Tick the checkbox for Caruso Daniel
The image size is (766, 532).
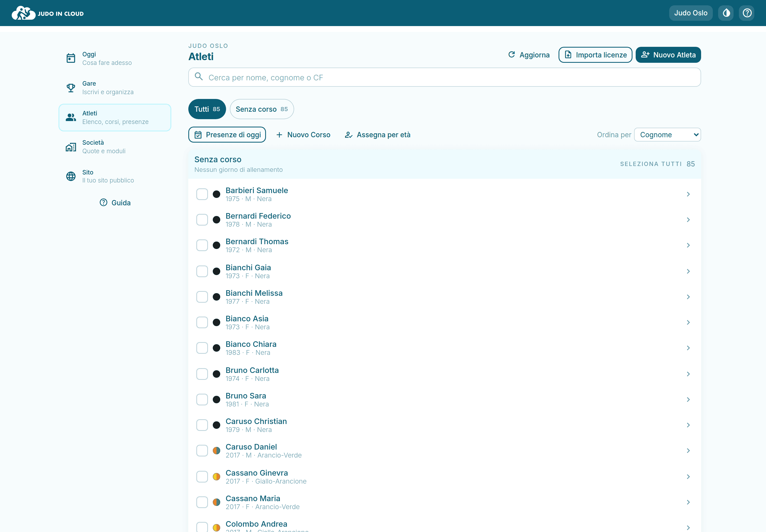pyautogui.click(x=202, y=451)
